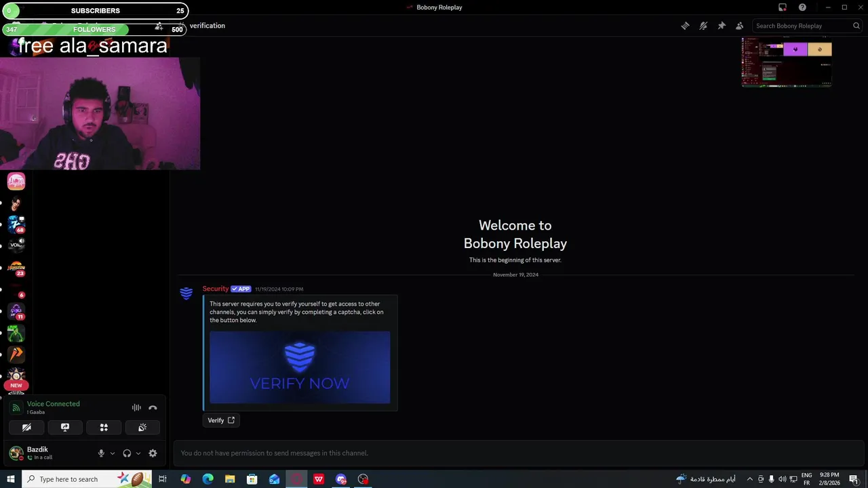Disconnect from the voice call
The width and height of the screenshot is (868, 488).
pyautogui.click(x=153, y=407)
